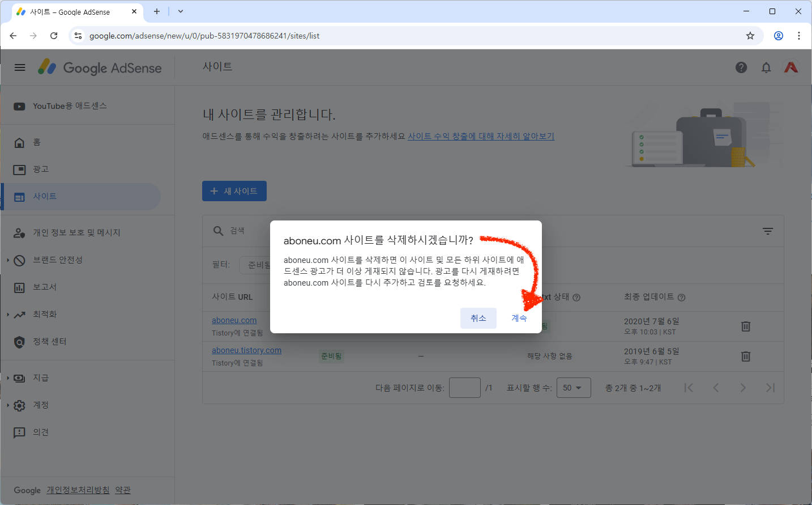Select 사이트 in the sidebar
Screen dimensions: 812x505
81,197
